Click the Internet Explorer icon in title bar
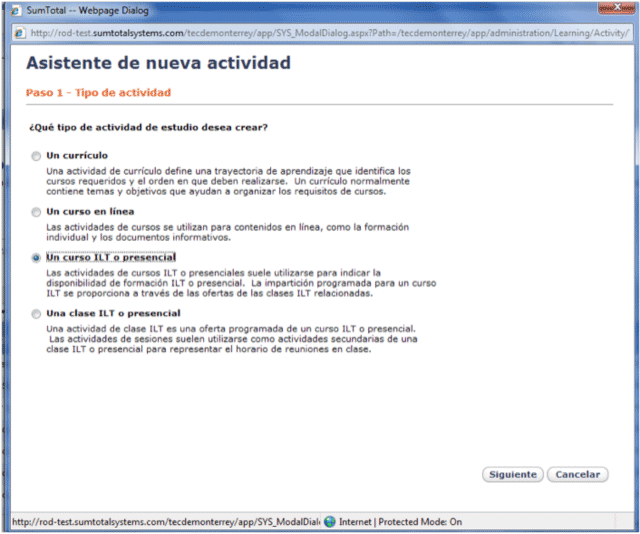The width and height of the screenshot is (640, 534). [x=16, y=11]
